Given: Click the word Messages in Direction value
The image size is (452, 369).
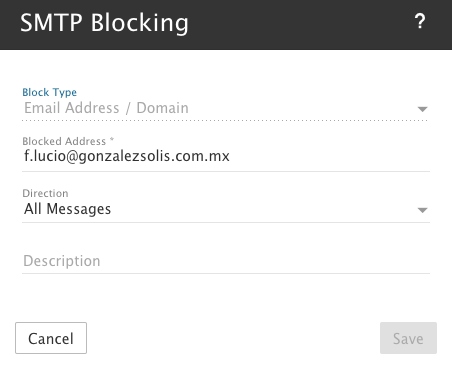Looking at the screenshot, I should (79, 209).
